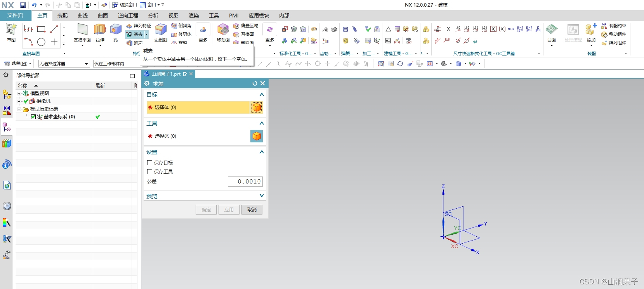Image resolution: width=644 pixels, height=289 pixels.
Task: Select the 孔 hole tool
Action: (116, 33)
